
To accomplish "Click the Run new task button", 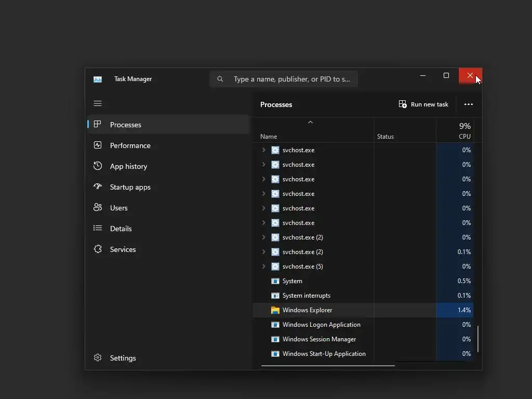I will 423,104.
